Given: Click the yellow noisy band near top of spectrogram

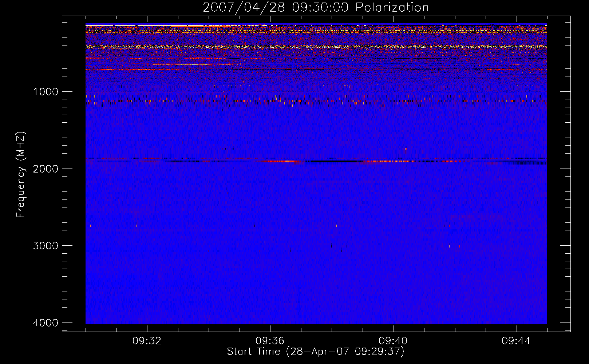Looking at the screenshot, I should click(x=316, y=47).
